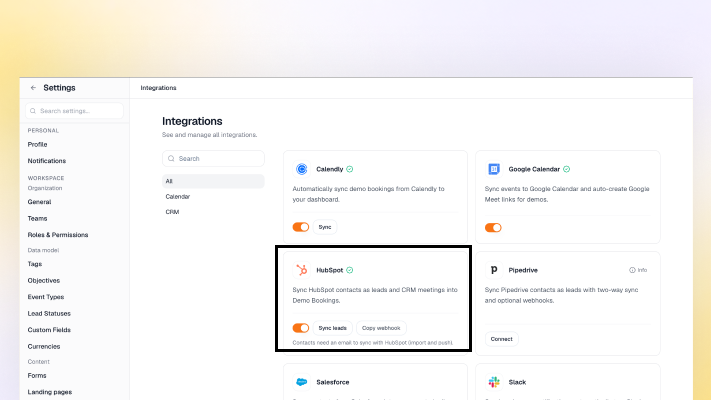711x400 pixels.
Task: Focus the integrations Search field
Action: (x=213, y=159)
